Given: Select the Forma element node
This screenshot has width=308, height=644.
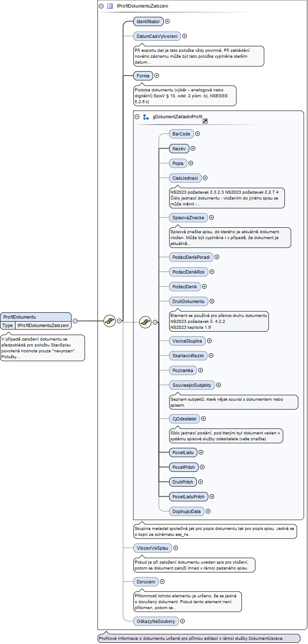Looking at the screenshot, I should coord(143,76).
